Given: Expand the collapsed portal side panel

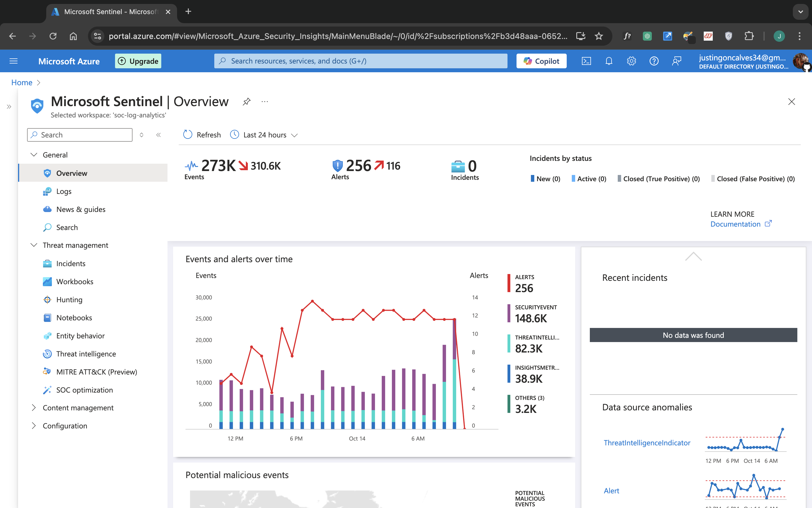Looking at the screenshot, I should 9,107.
